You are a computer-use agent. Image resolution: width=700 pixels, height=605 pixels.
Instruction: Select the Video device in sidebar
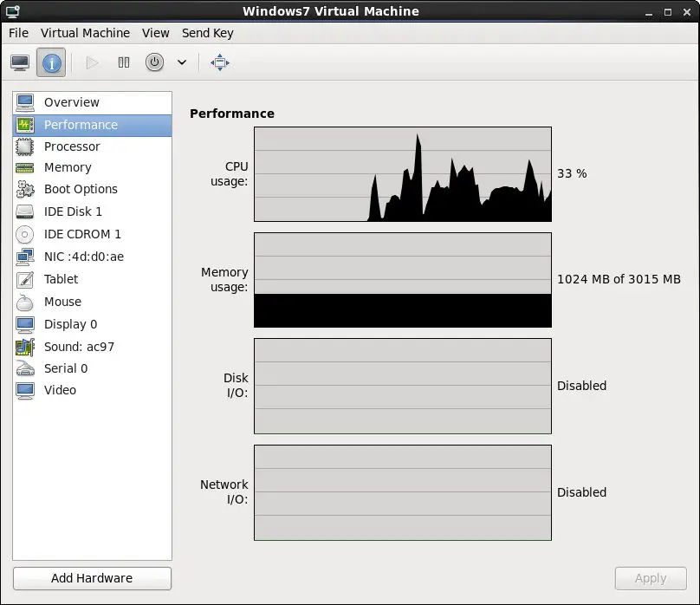(x=60, y=390)
